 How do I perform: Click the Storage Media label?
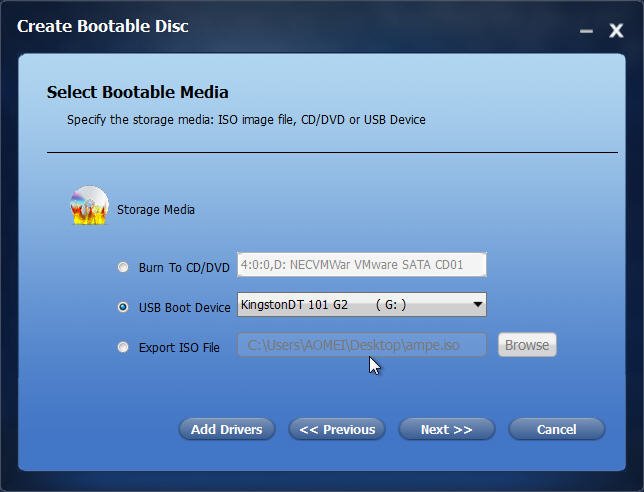[156, 210]
